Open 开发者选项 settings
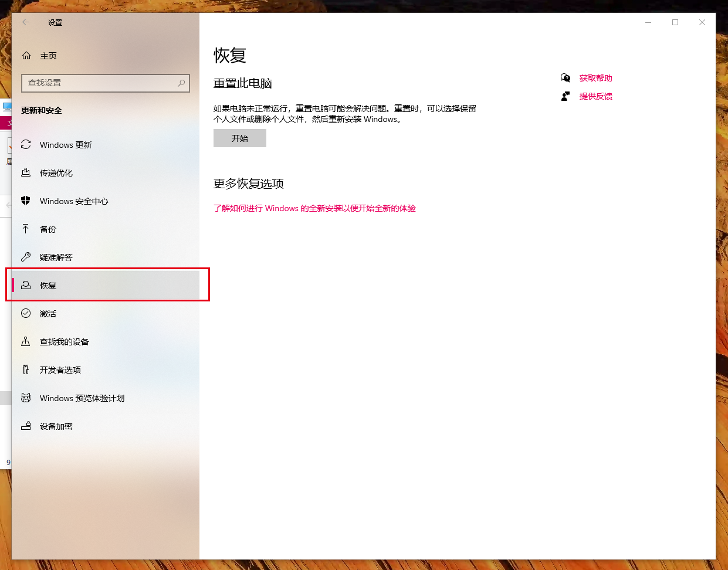This screenshot has height=570, width=728. (106, 370)
